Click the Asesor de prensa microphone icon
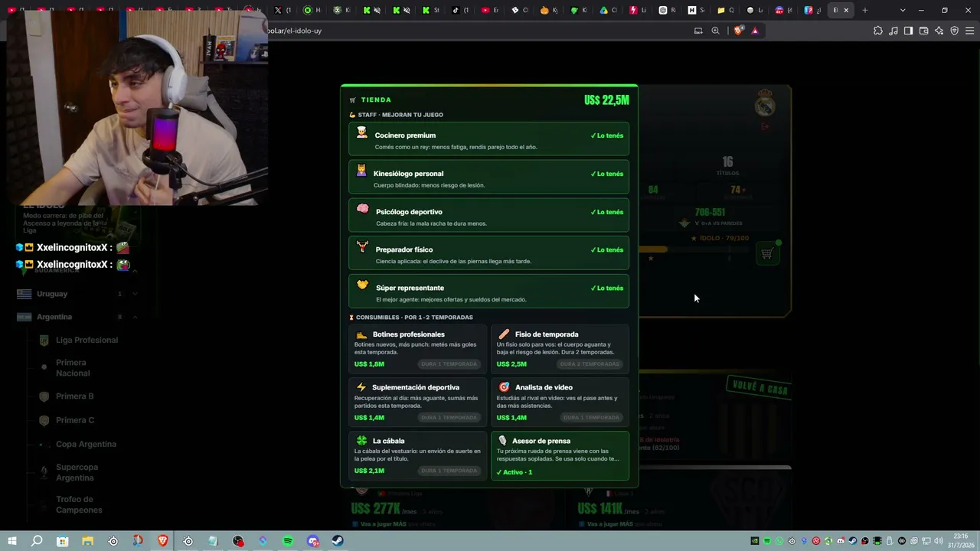 502,441
